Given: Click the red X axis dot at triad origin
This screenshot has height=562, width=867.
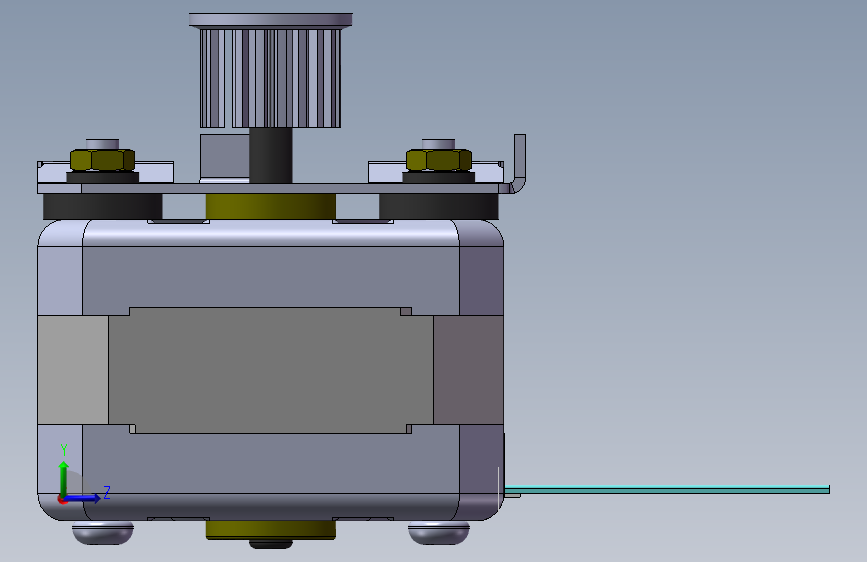Looking at the screenshot, I should [62, 499].
